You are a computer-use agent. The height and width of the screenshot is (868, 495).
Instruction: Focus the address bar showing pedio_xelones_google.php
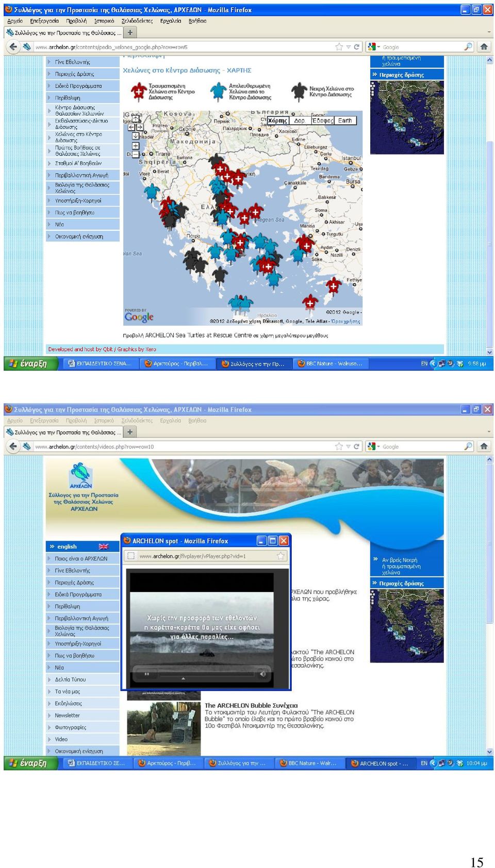coord(184,47)
